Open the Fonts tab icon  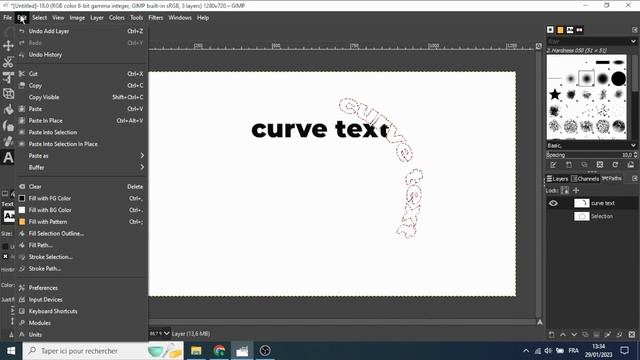click(x=570, y=30)
